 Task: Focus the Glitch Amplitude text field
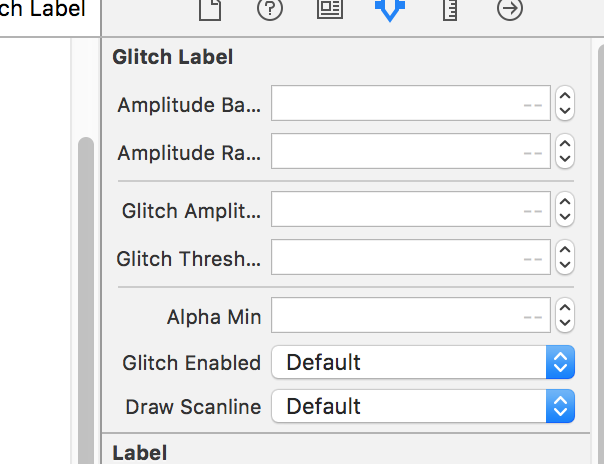coord(411,209)
